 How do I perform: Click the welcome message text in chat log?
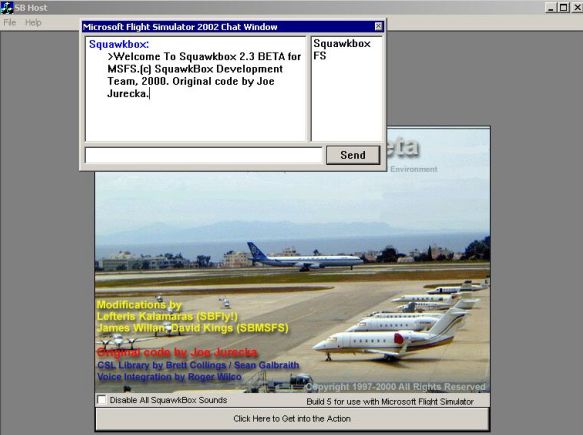[x=204, y=75]
